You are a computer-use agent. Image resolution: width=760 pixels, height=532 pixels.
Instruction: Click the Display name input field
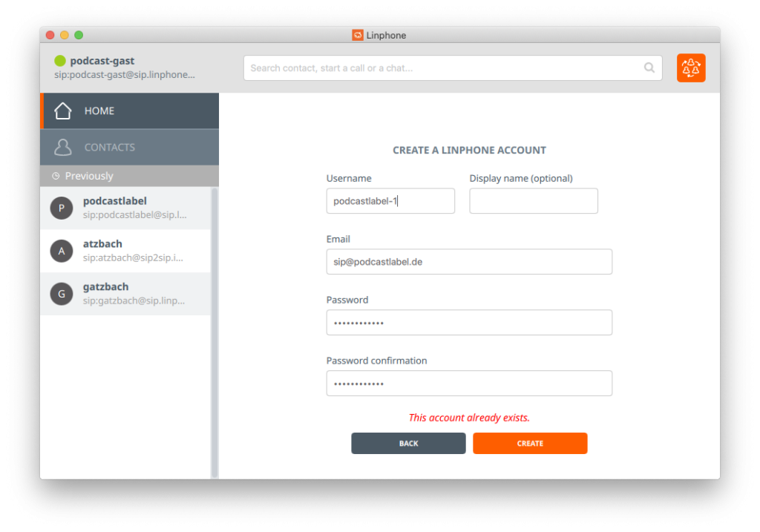point(534,200)
